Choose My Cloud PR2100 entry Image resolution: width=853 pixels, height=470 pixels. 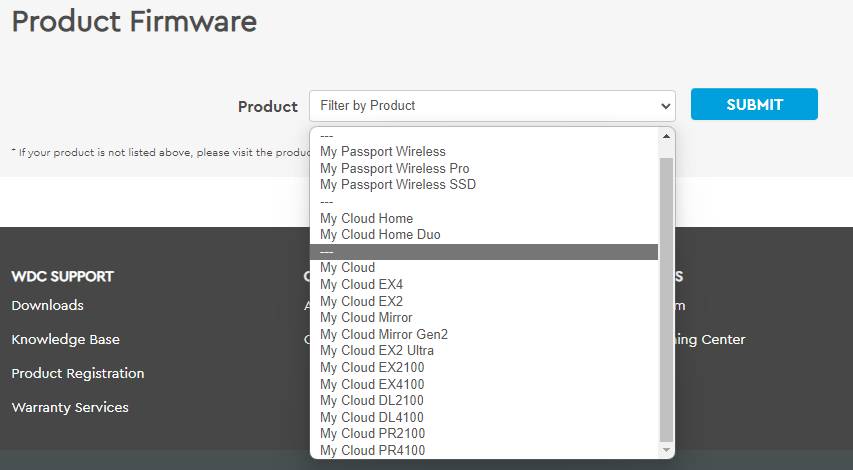tap(484, 434)
